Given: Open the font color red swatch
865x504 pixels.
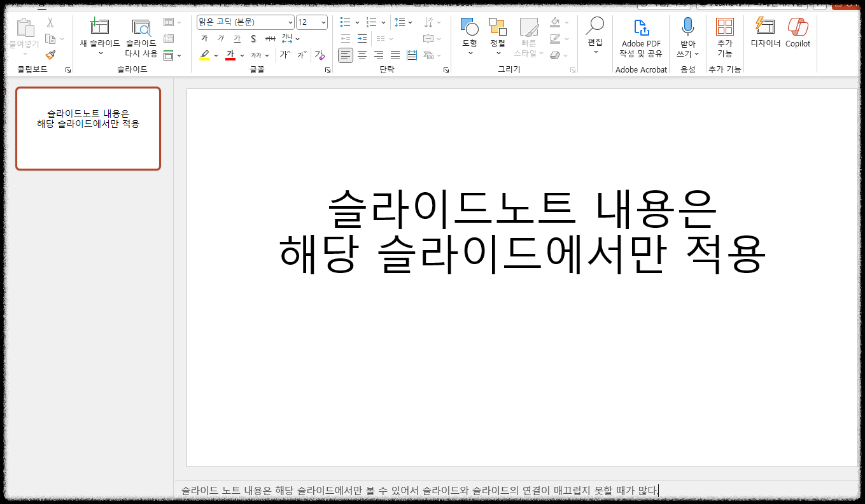Looking at the screenshot, I should click(230, 55).
